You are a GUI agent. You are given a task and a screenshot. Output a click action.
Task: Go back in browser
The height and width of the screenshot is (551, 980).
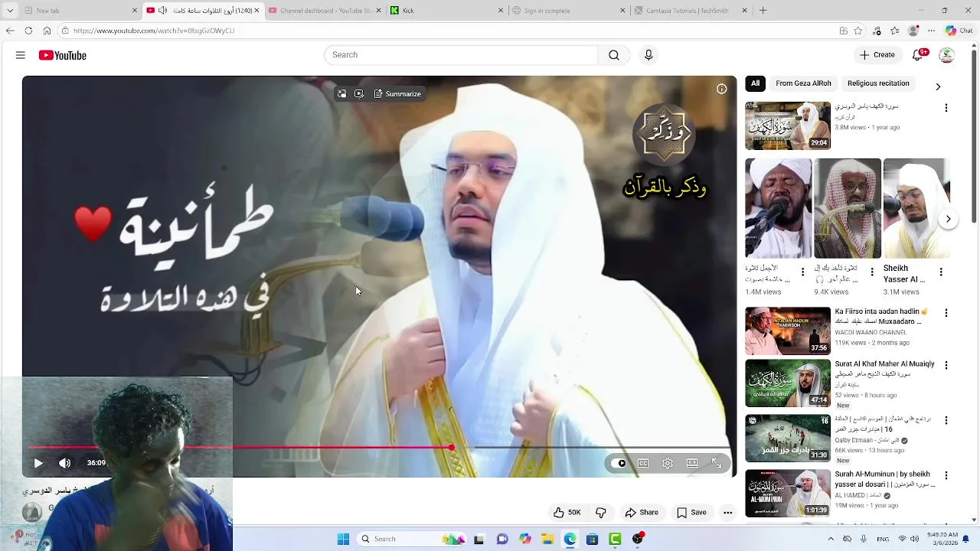coord(10,31)
